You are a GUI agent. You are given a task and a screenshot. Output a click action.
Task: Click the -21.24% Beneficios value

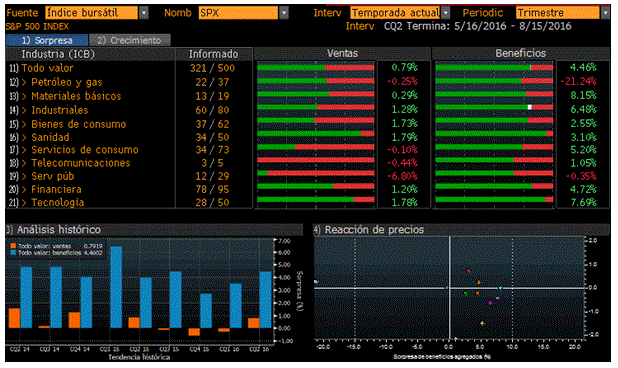pos(578,82)
